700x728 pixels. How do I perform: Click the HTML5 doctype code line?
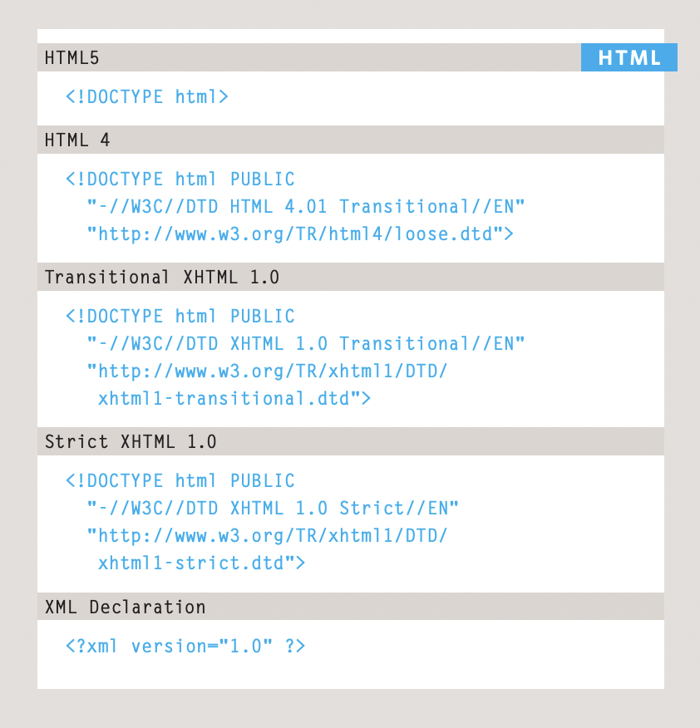(x=147, y=96)
